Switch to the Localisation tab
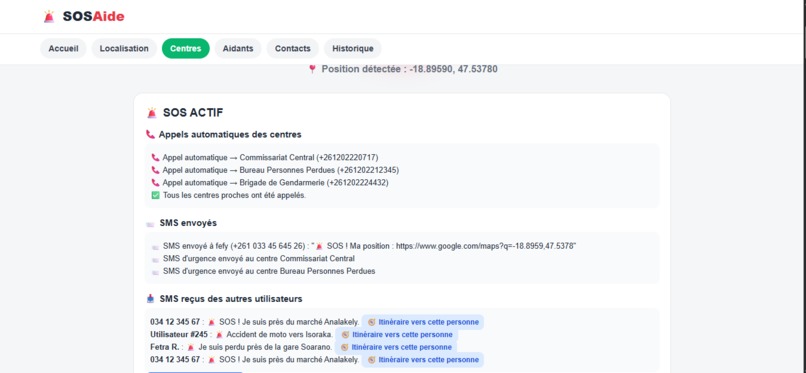 coord(124,48)
